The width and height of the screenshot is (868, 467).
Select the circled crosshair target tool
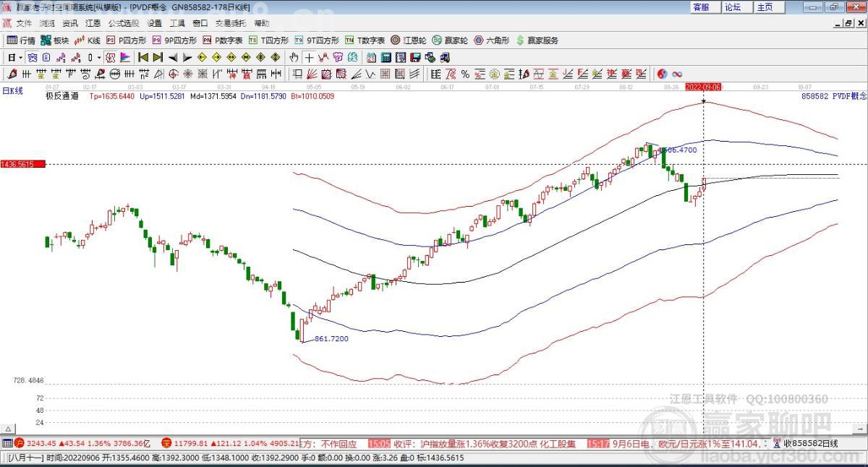174,74
